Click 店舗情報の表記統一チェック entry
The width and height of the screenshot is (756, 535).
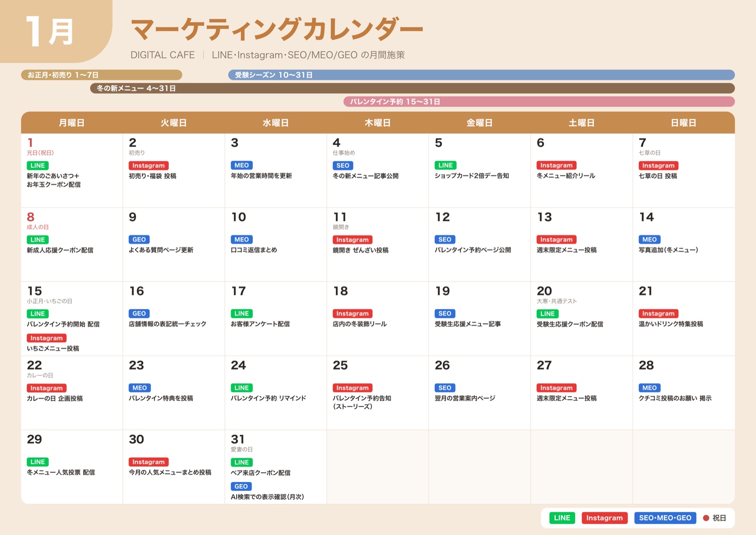(x=167, y=324)
